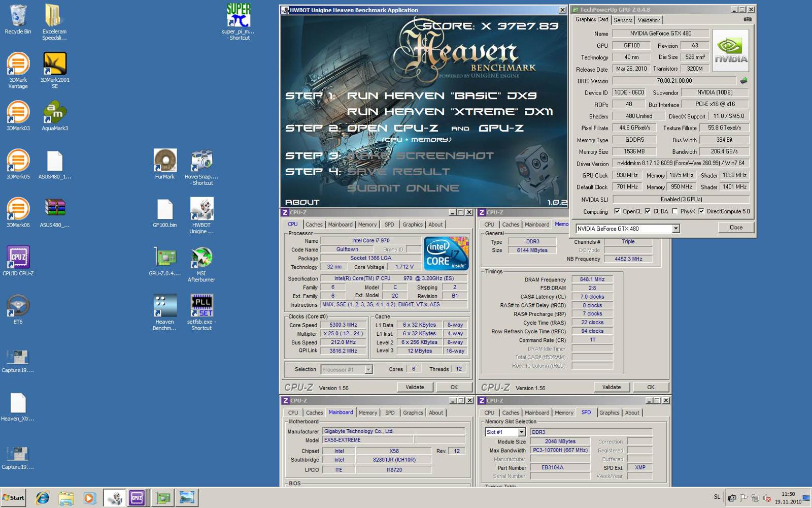Select the GF100.bin file icon
The image size is (812, 508).
coord(165,212)
